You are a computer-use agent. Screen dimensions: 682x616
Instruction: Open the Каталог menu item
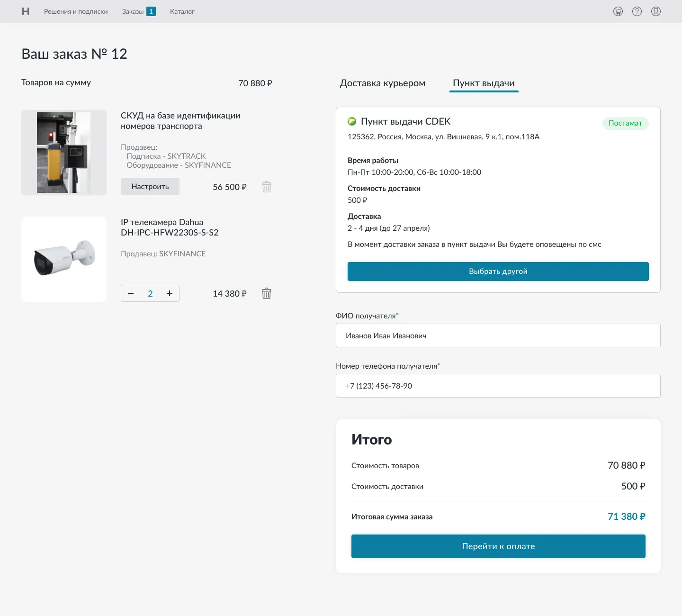tap(182, 11)
